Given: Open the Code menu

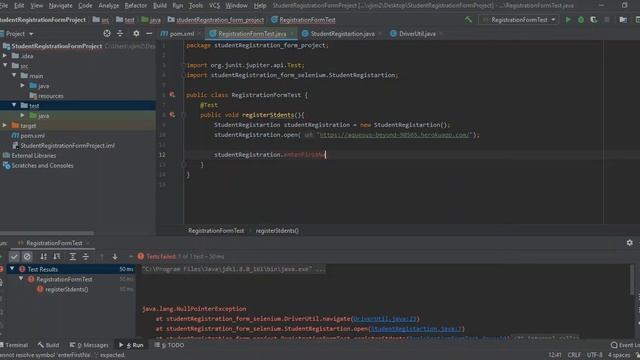Looking at the screenshot, I should 85,6.
